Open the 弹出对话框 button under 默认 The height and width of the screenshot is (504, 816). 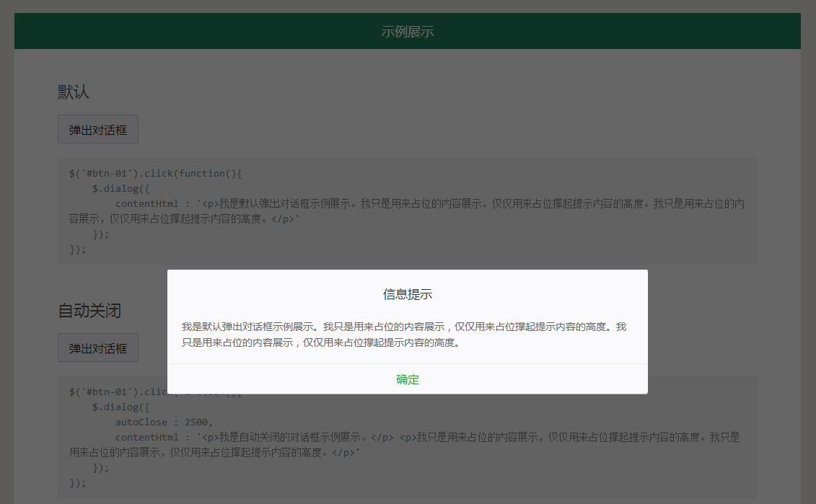(98, 130)
